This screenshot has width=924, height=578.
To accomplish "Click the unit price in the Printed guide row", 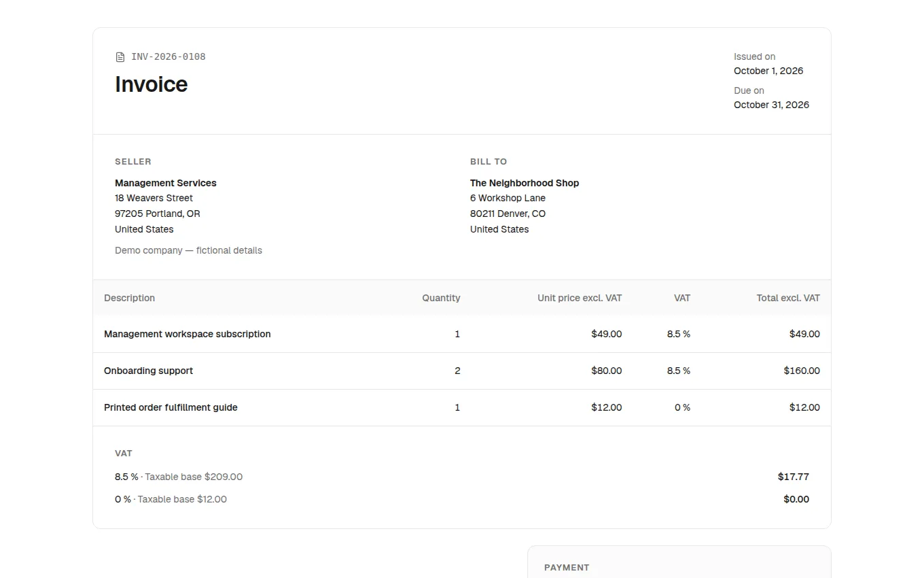I will 607,407.
